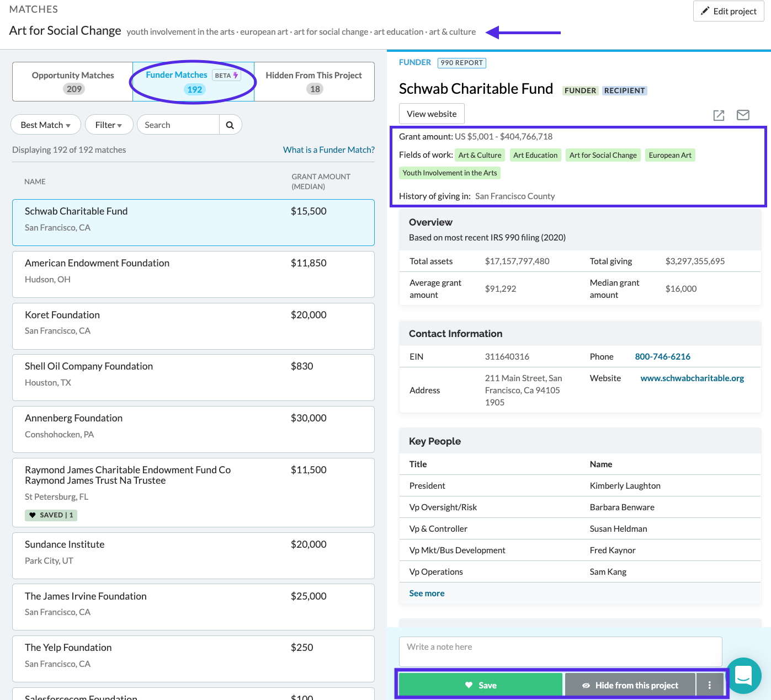Save this funder with Save button
This screenshot has height=700, width=771.
tap(481, 685)
